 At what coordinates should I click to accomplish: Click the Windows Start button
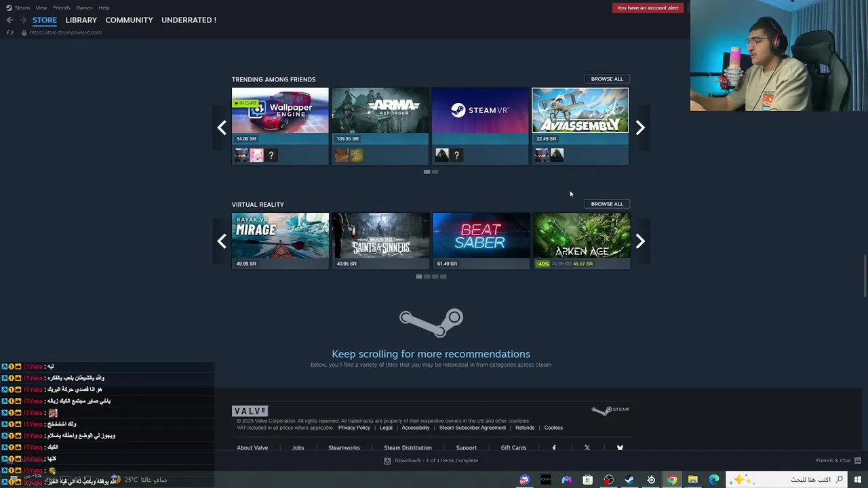(x=858, y=480)
